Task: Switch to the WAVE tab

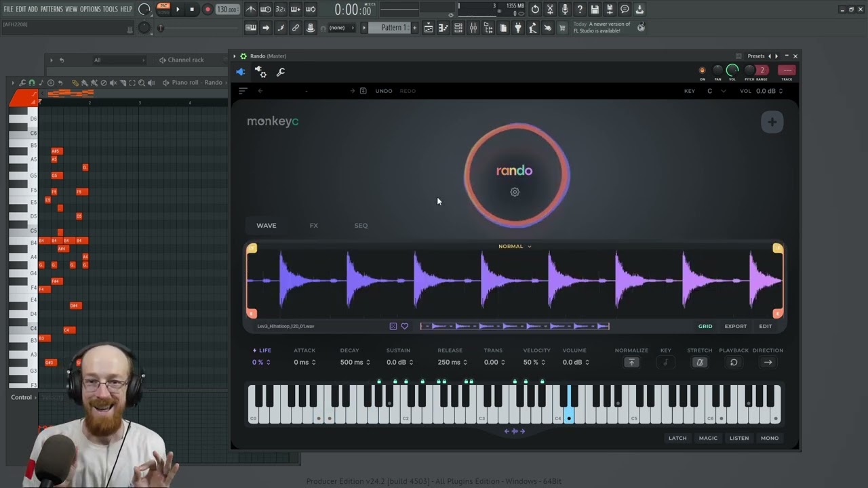Action: pos(267,226)
